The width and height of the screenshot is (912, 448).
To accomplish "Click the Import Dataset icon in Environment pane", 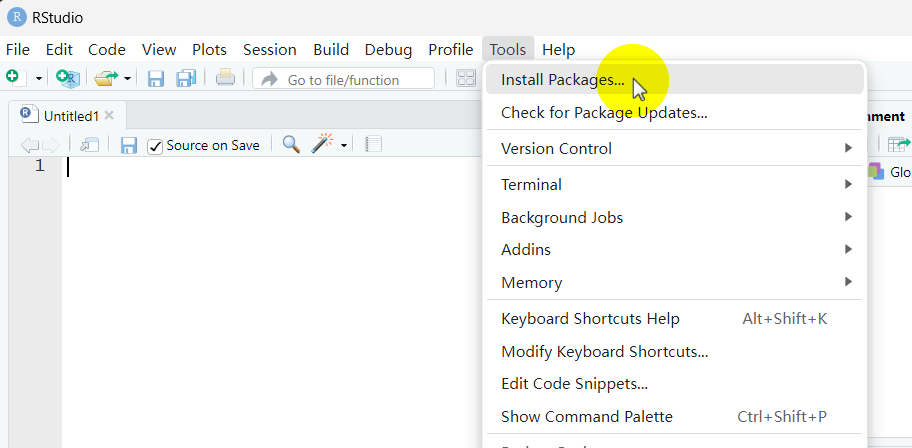I will tap(899, 145).
